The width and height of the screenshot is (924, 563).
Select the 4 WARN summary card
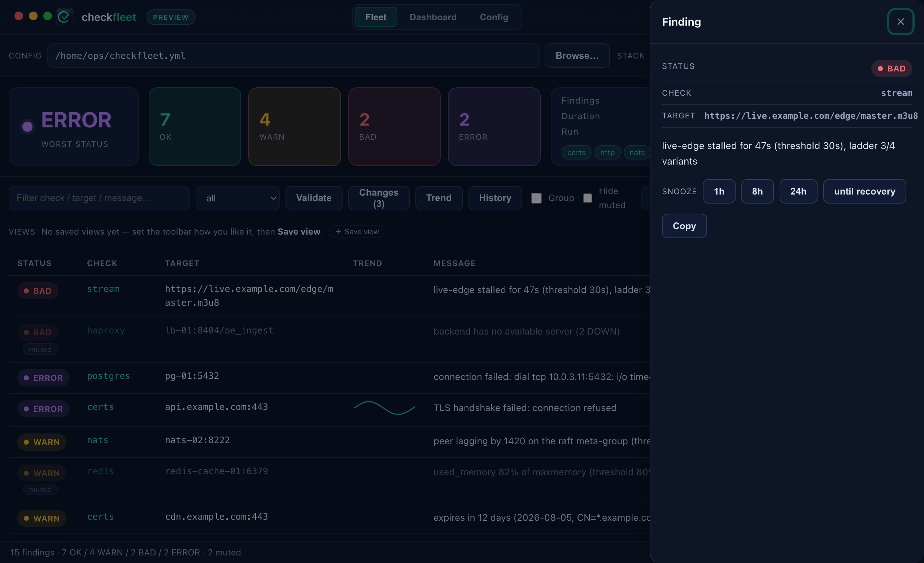pyautogui.click(x=295, y=127)
